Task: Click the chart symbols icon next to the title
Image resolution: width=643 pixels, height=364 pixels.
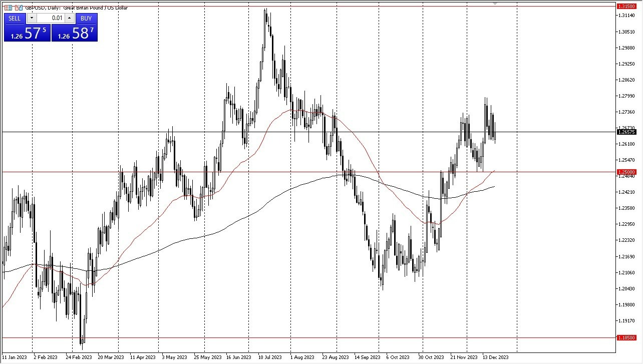Action: pos(19,8)
